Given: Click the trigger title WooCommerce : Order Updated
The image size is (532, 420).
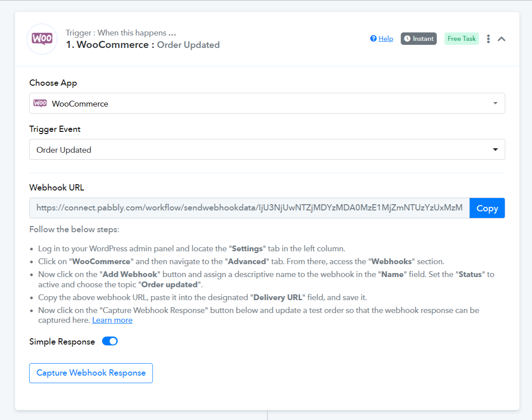Looking at the screenshot, I should tap(143, 45).
